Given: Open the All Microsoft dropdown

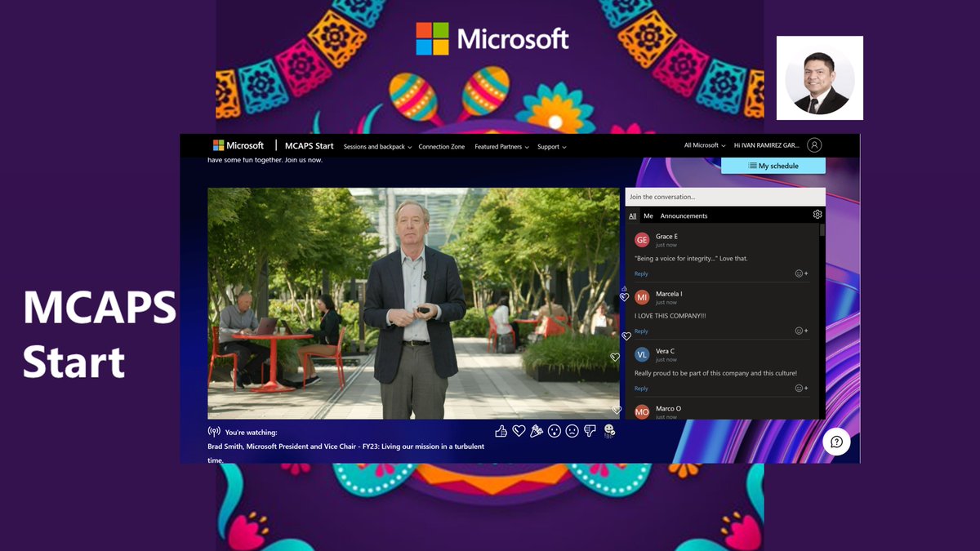Looking at the screenshot, I should (705, 145).
